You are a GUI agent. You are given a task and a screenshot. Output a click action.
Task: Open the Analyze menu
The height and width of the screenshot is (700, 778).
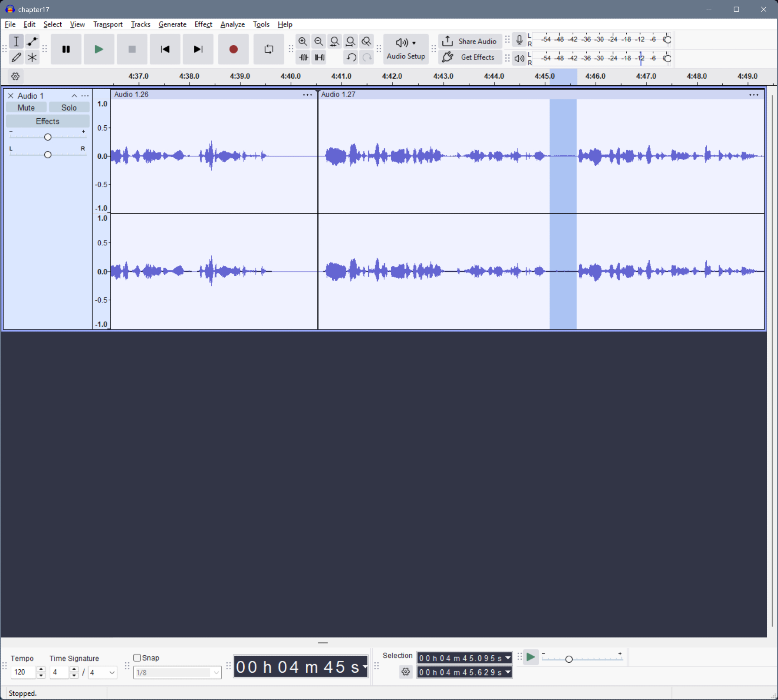tap(232, 24)
